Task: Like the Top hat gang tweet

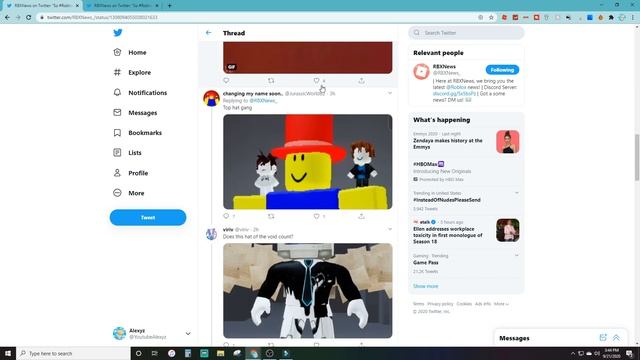Action: coord(316,216)
